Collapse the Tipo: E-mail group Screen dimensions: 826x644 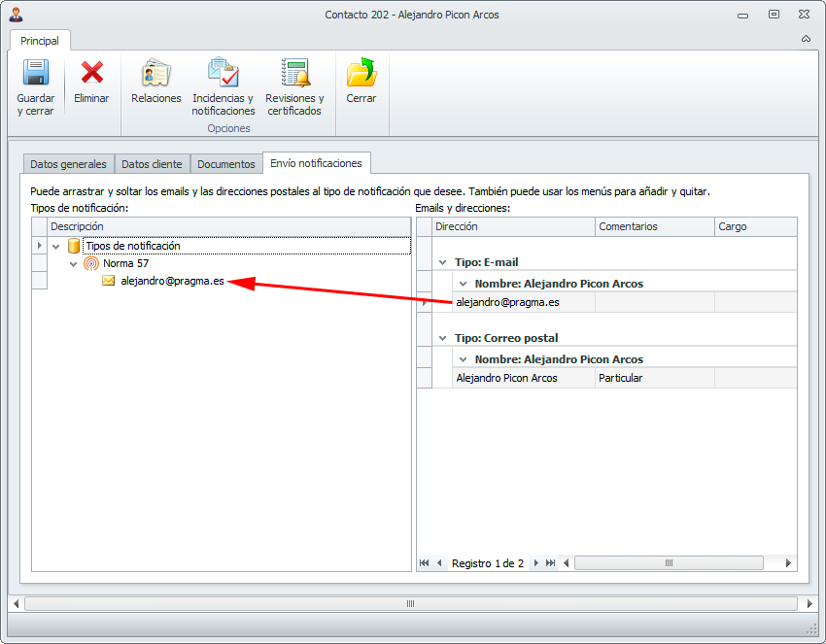pos(443,262)
